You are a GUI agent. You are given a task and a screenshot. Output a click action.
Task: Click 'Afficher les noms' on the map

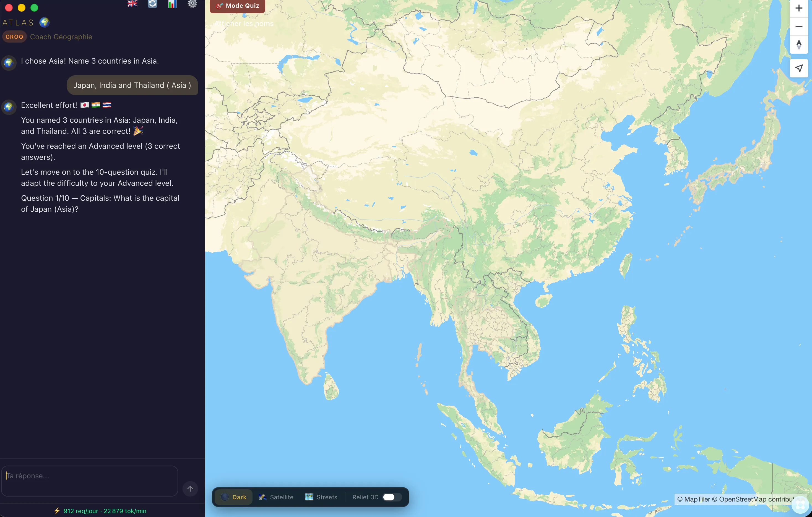tap(244, 23)
